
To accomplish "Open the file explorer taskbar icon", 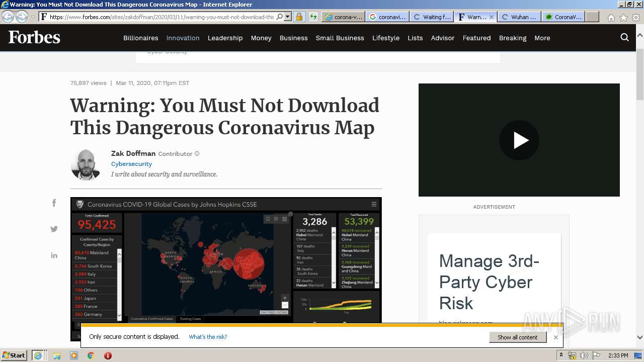I will coord(57,355).
